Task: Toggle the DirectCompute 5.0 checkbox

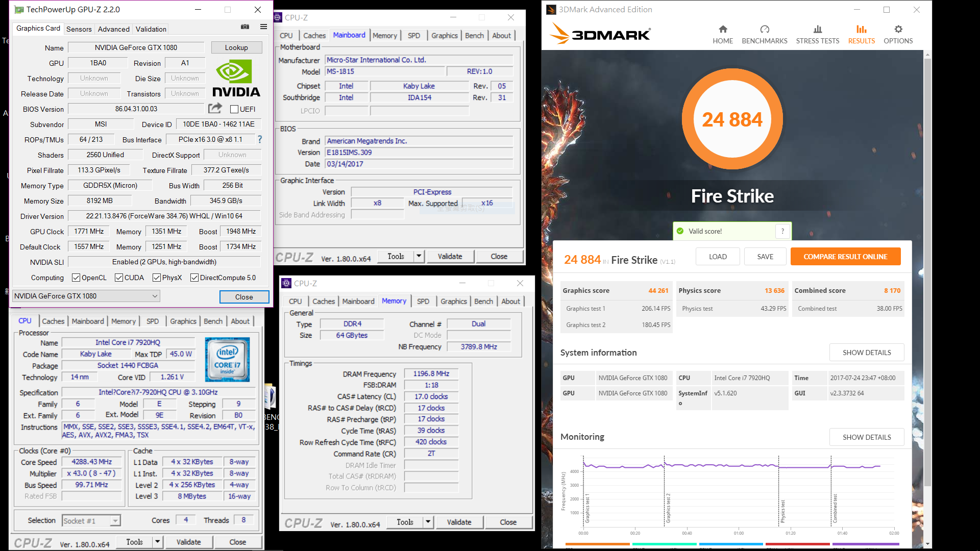Action: click(194, 278)
